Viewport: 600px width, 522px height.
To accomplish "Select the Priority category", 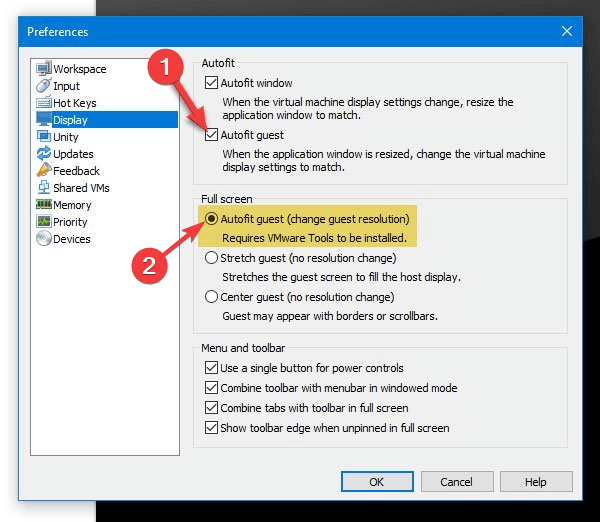I will point(70,222).
